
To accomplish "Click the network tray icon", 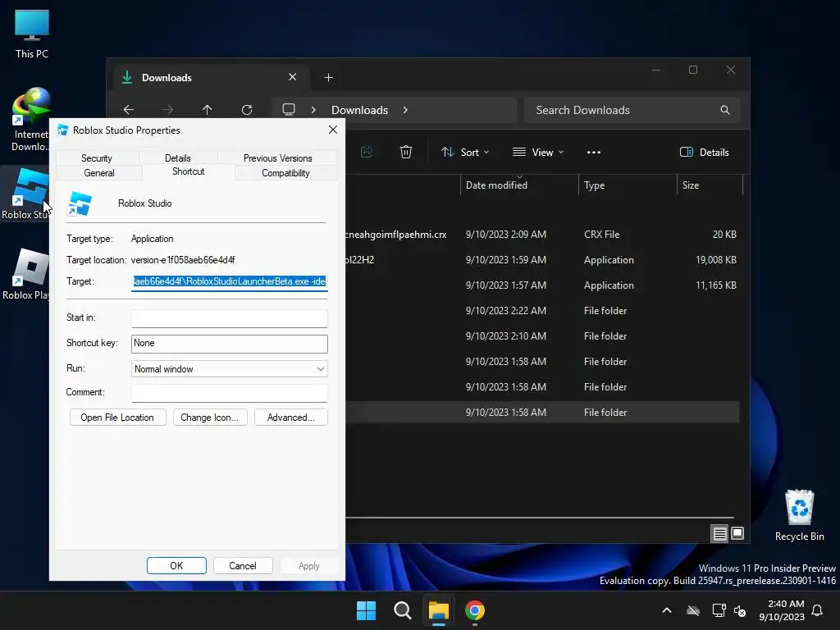I will (719, 610).
